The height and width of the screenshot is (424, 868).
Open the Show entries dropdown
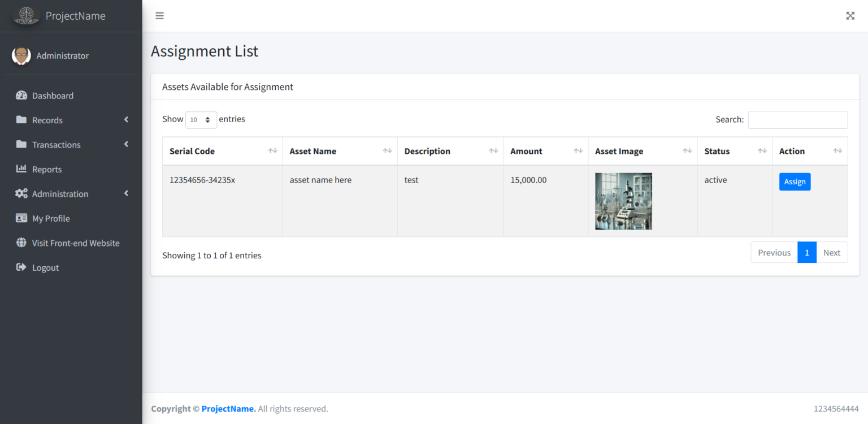tap(201, 119)
